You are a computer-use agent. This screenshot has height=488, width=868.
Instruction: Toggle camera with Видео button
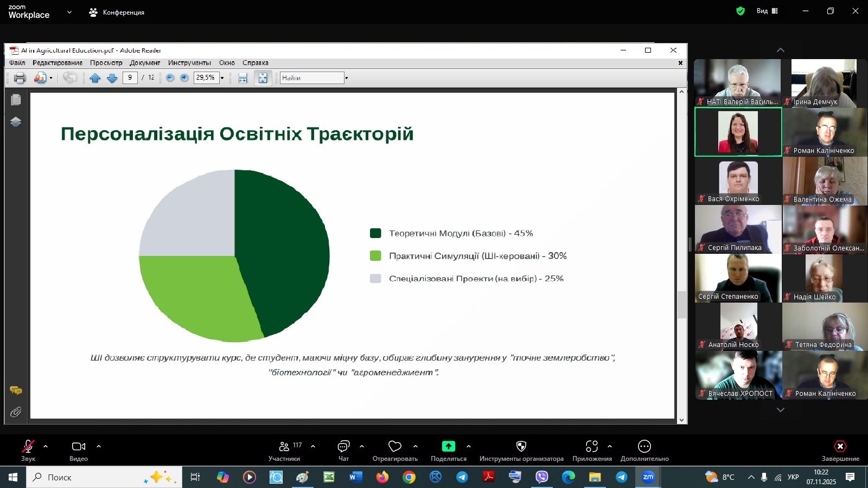[79, 450]
